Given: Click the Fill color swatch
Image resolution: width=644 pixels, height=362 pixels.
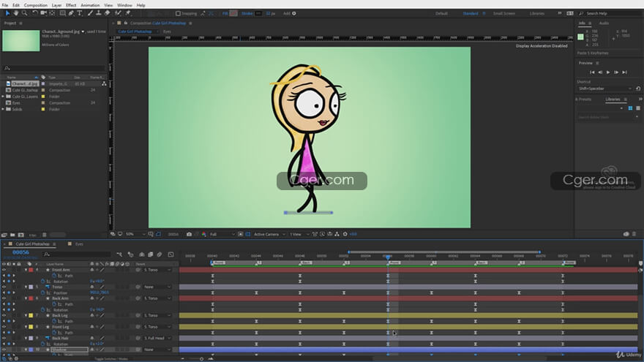Looking at the screenshot, I should click(233, 14).
